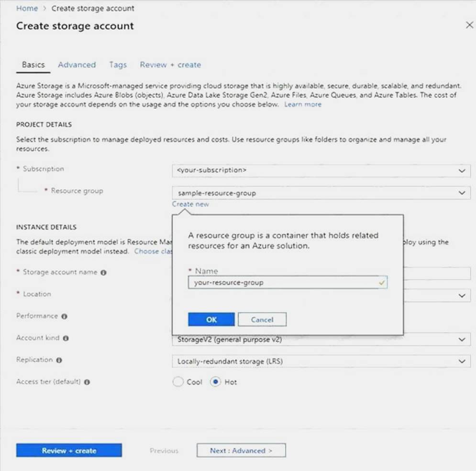Click the info icon next to Account kind
The width and height of the screenshot is (476, 471).
click(66, 338)
